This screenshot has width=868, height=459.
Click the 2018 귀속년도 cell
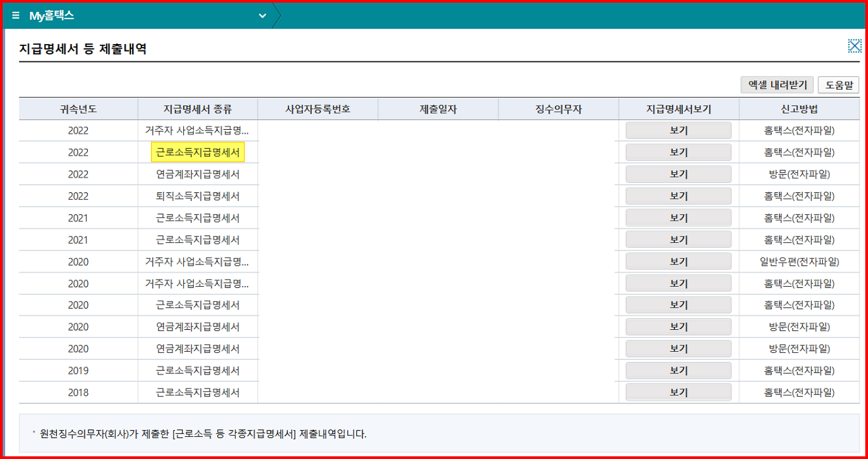(x=78, y=392)
